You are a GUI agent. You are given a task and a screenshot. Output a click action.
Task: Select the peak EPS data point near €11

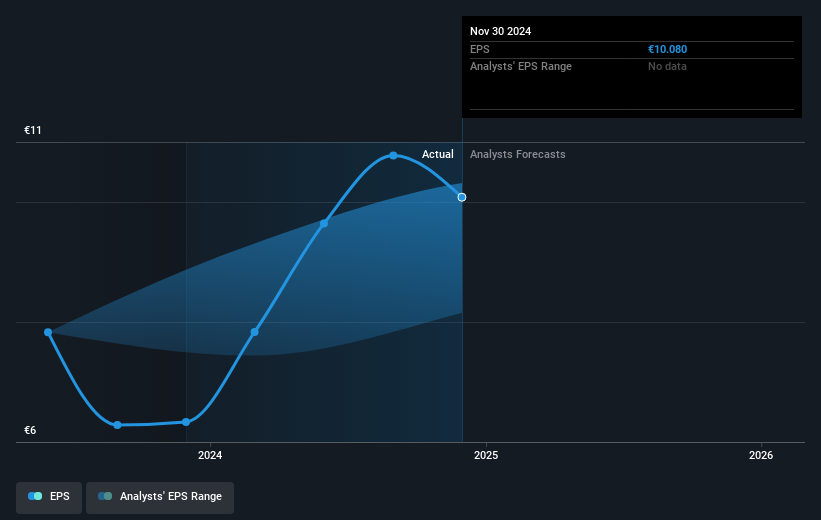(393, 156)
